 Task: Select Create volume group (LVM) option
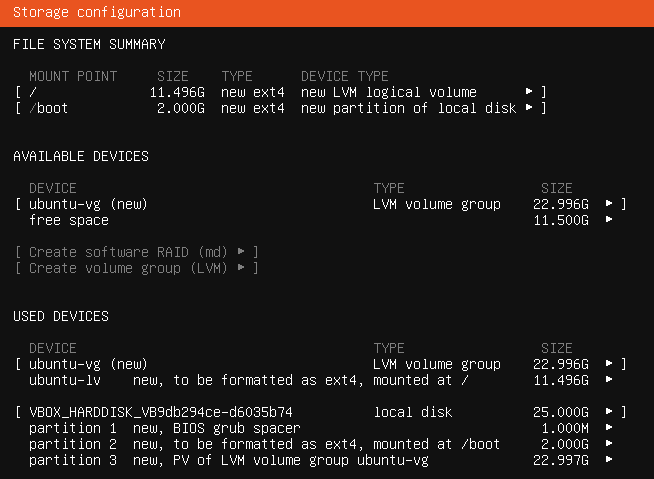(137, 268)
